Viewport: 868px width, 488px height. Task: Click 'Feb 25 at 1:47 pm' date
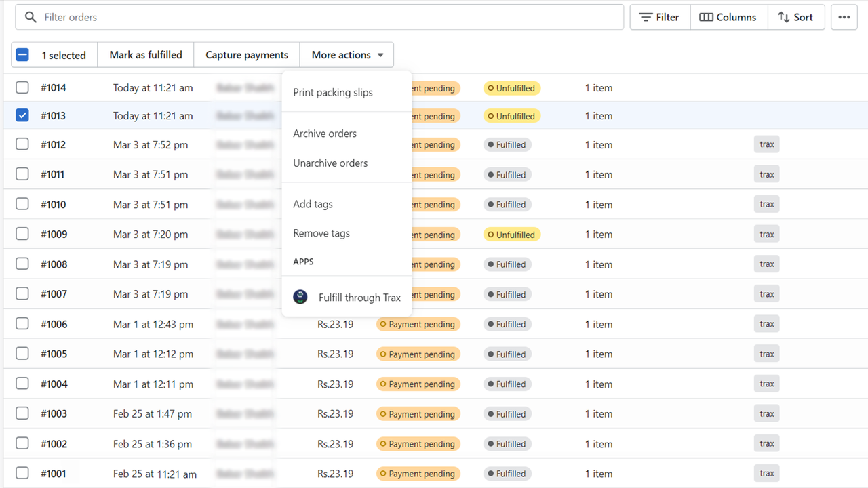click(153, 414)
